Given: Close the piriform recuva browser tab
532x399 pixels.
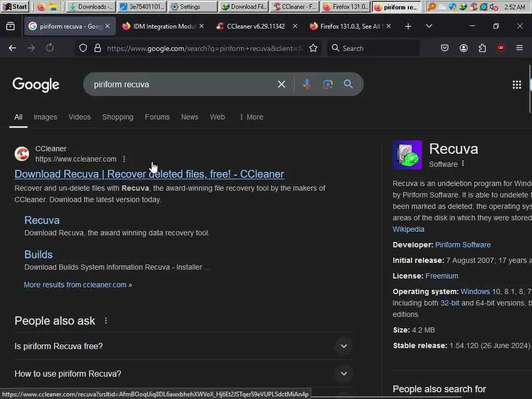Looking at the screenshot, I should point(108,26).
